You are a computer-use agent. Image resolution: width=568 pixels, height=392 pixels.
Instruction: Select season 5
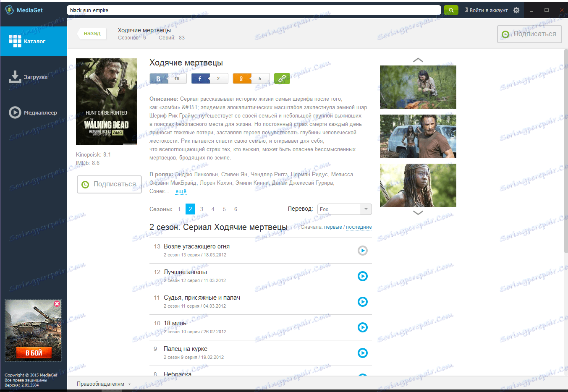point(224,209)
